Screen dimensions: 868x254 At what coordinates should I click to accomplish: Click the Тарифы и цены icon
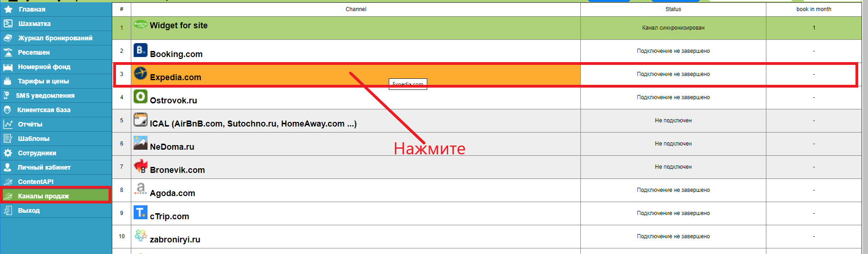click(x=7, y=81)
